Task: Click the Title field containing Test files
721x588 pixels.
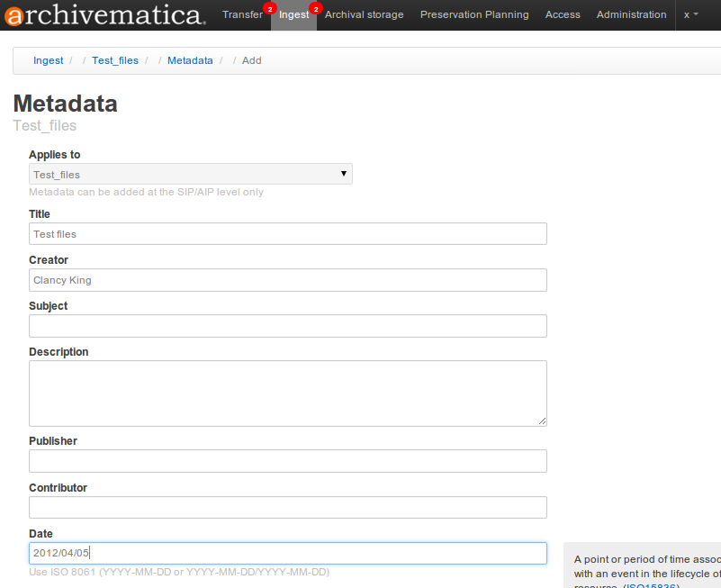Action: click(x=287, y=233)
